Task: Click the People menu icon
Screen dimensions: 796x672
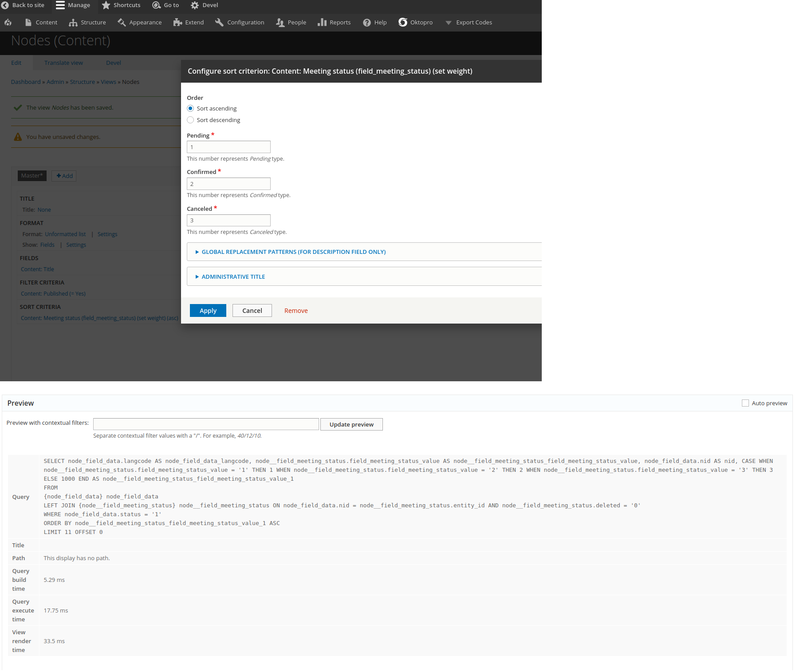Action: click(280, 22)
